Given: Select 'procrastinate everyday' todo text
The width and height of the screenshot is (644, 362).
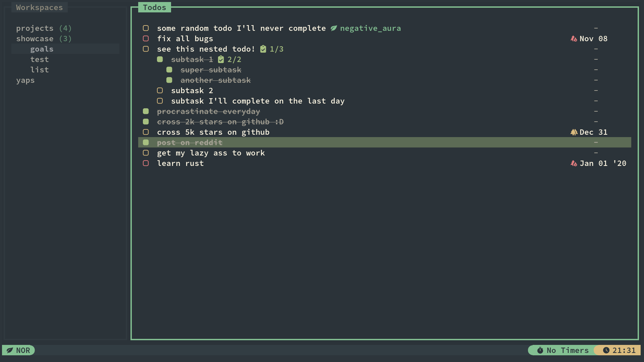Looking at the screenshot, I should point(209,111).
